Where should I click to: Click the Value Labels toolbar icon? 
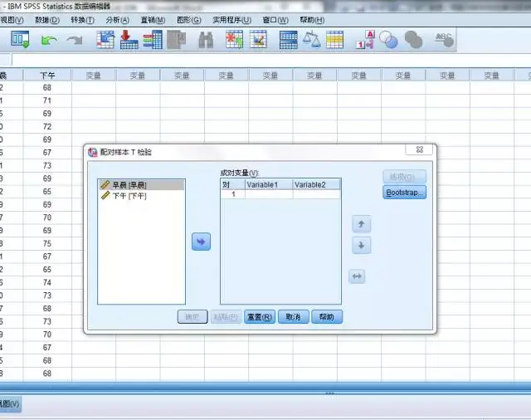point(365,39)
